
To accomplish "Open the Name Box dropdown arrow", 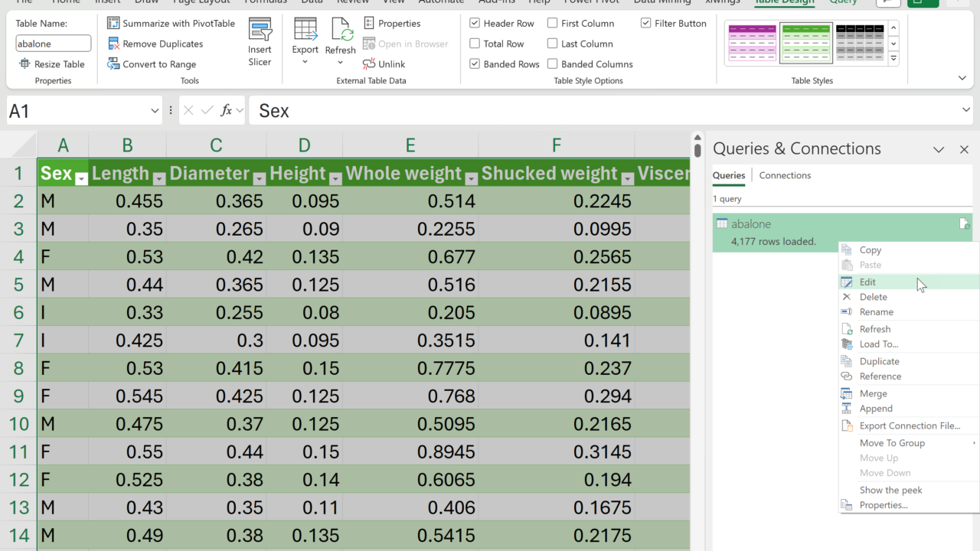I will point(155,111).
